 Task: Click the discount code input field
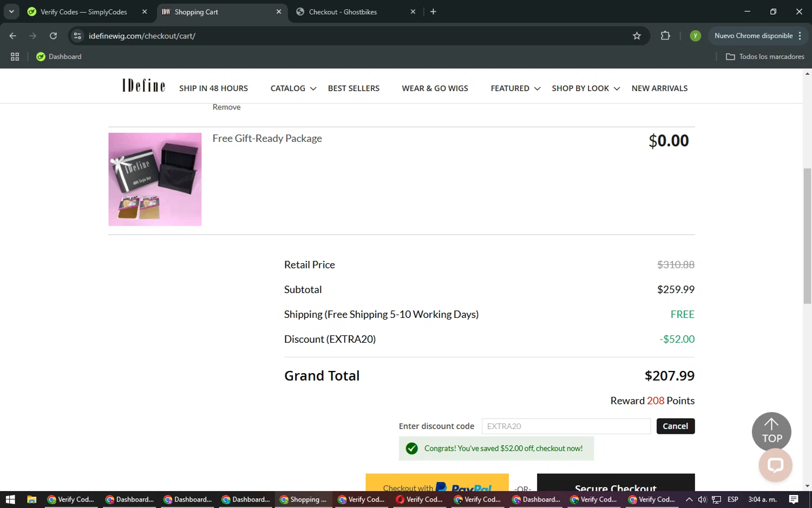(x=566, y=426)
